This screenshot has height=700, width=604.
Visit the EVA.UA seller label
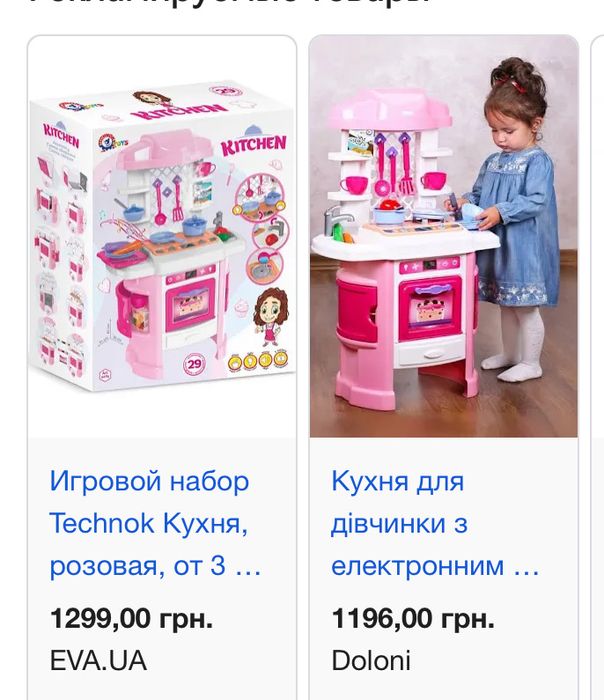[x=98, y=661]
